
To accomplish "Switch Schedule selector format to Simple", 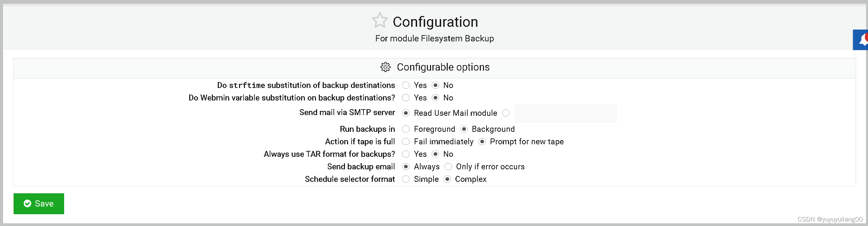I will 406,179.
